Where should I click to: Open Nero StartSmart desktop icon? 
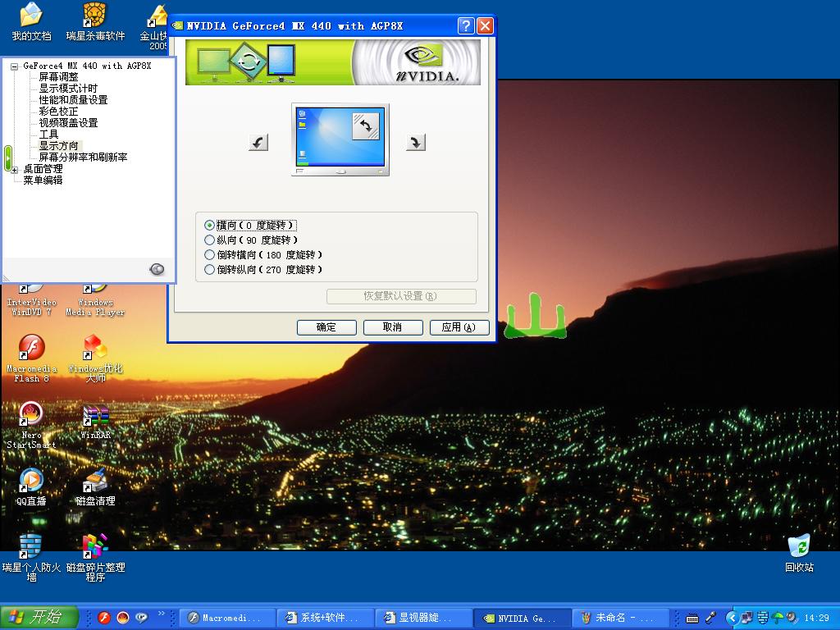point(31,424)
